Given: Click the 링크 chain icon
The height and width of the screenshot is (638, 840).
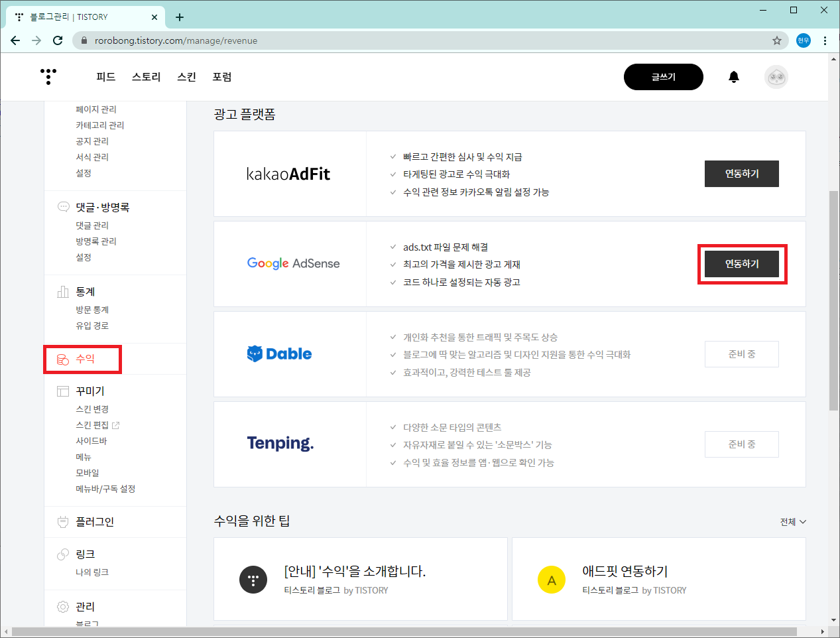Looking at the screenshot, I should tap(64, 554).
